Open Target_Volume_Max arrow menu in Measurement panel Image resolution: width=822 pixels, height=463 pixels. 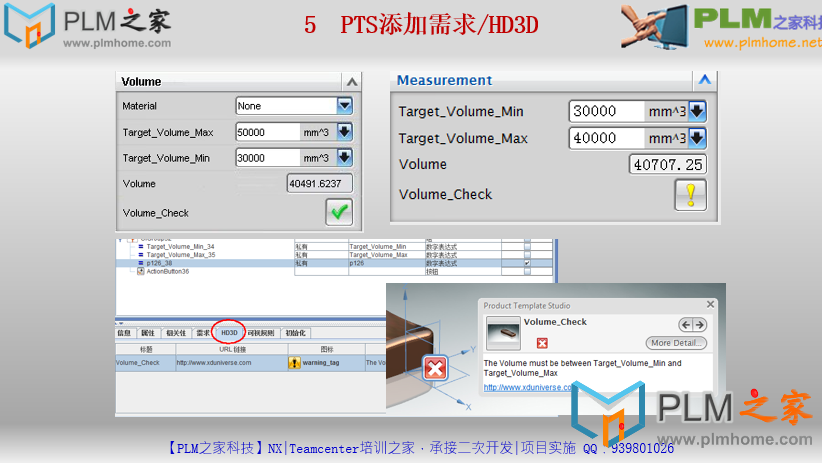(x=697, y=138)
